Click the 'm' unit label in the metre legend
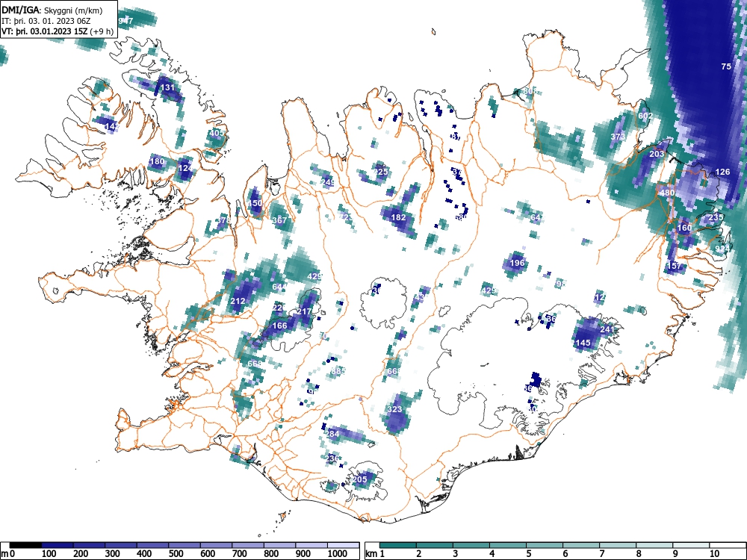Screen dimensions: 747x560 [4, 554]
